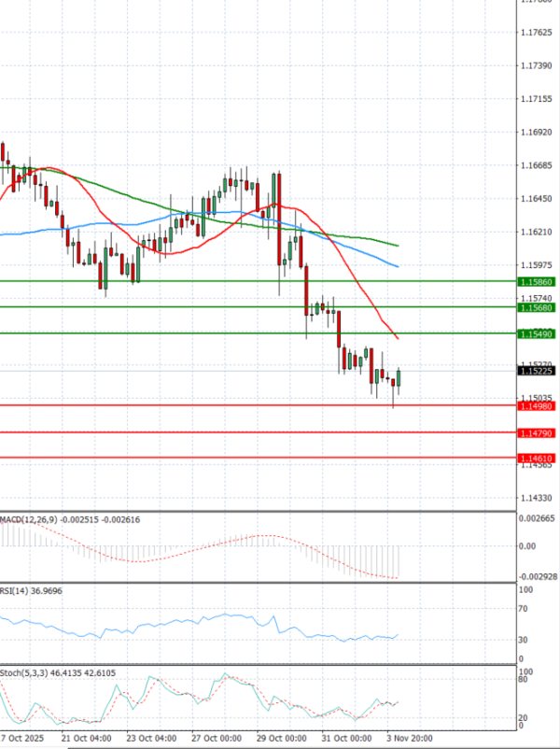
Task: Click the 21 Oct 04:00 time label
Action: click(x=85, y=738)
